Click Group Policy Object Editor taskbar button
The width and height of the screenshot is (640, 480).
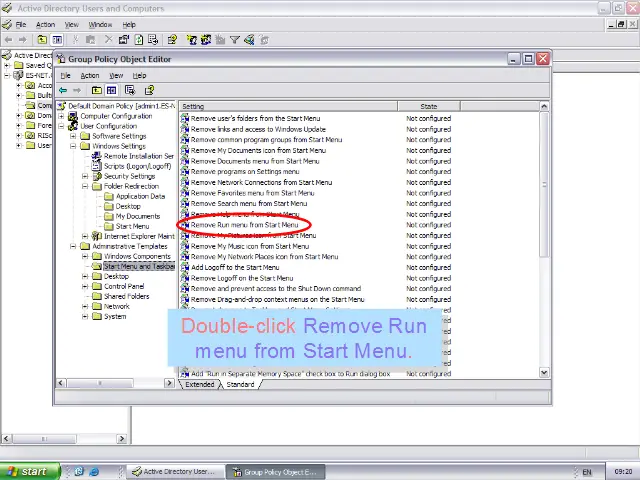click(x=275, y=472)
